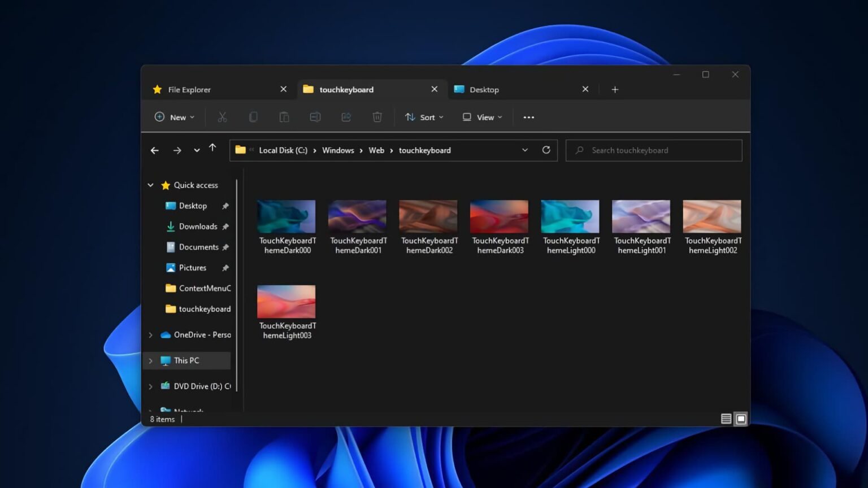Select the Cut icon in the toolbar
The image size is (868, 488).
point(222,117)
